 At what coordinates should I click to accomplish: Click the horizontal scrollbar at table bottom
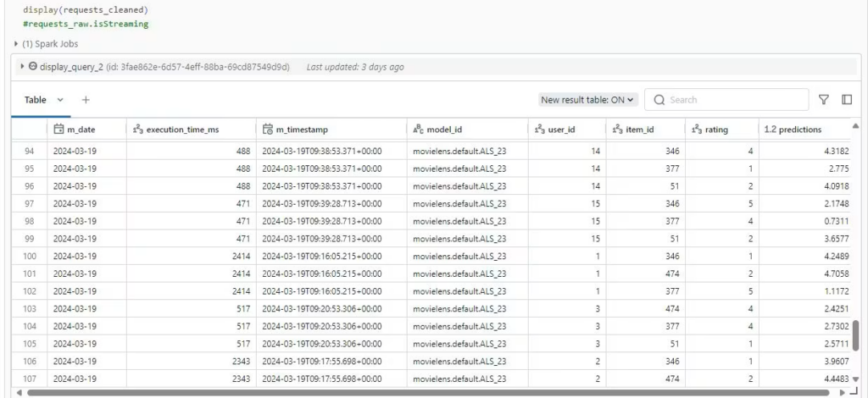[424, 393]
